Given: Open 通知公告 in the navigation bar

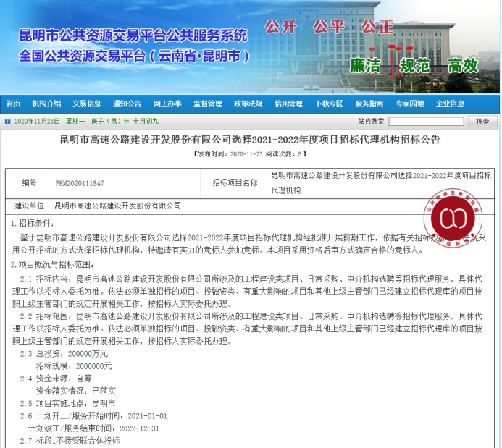Looking at the screenshot, I should [127, 103].
